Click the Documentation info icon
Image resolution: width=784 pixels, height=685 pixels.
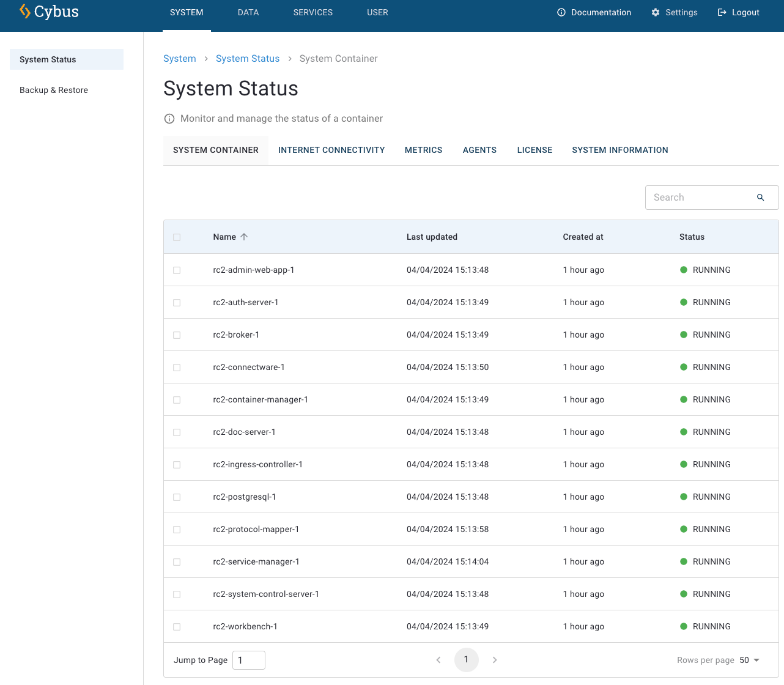point(561,12)
